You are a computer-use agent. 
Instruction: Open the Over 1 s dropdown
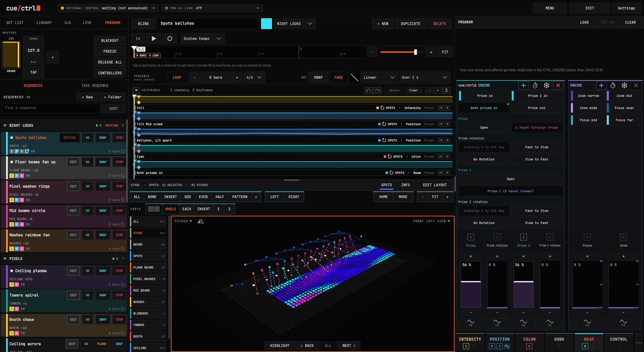click(425, 78)
